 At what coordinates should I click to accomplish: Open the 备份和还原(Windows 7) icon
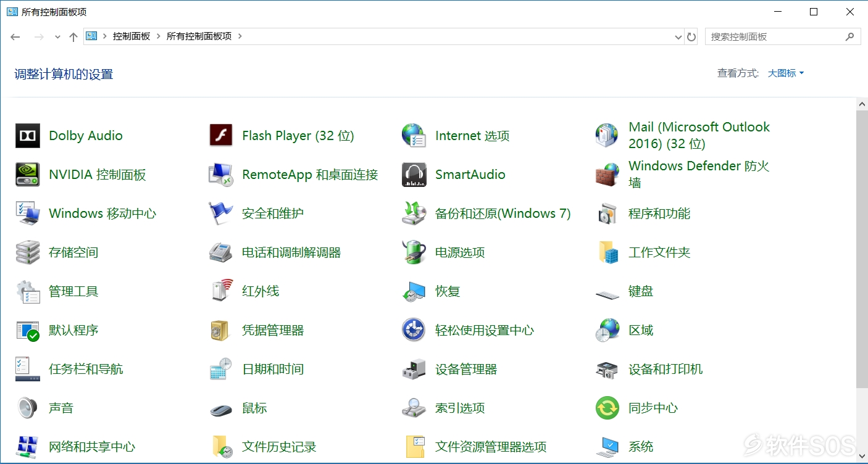(x=414, y=213)
